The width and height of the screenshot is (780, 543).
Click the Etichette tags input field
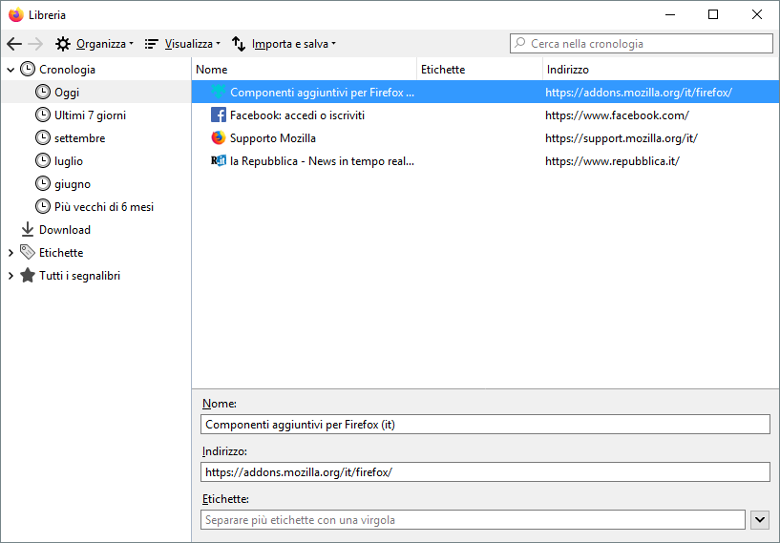(472, 520)
